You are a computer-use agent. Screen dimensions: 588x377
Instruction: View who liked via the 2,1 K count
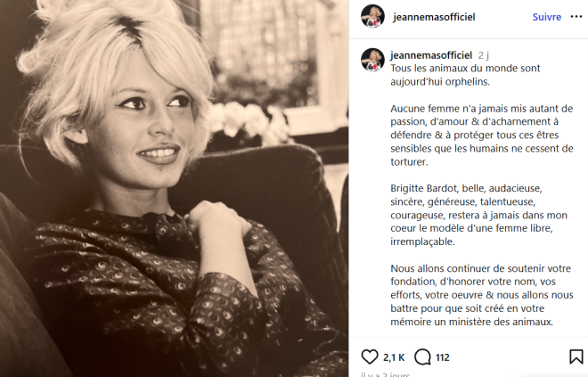[x=394, y=357]
